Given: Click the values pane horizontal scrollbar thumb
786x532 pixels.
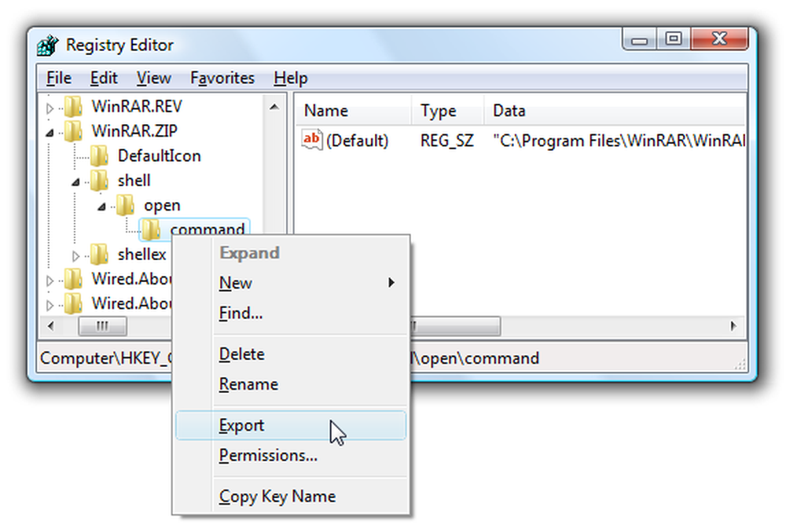Looking at the screenshot, I should coord(455,326).
